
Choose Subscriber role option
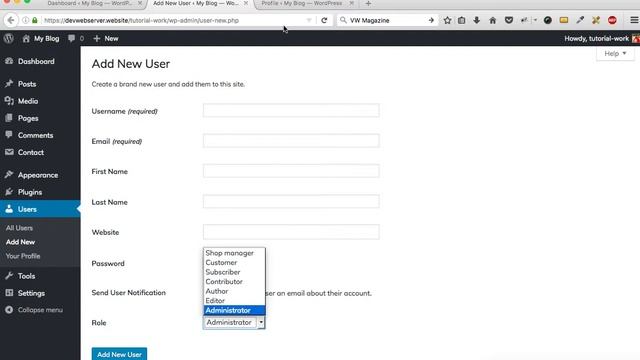pyautogui.click(x=234, y=272)
